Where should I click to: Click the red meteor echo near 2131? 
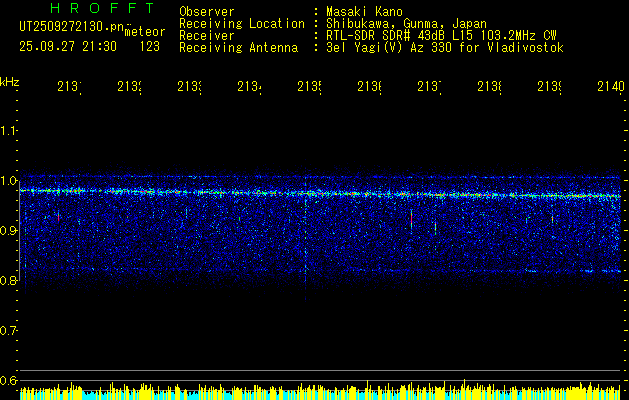coord(59,218)
